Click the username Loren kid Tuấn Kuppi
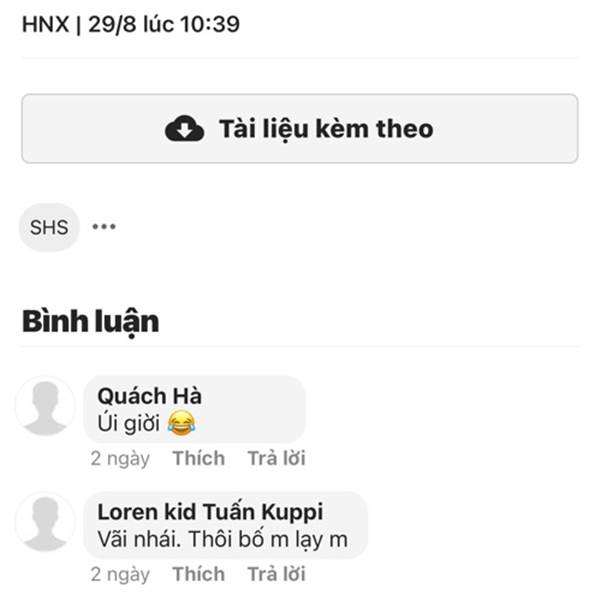 pos(210,512)
